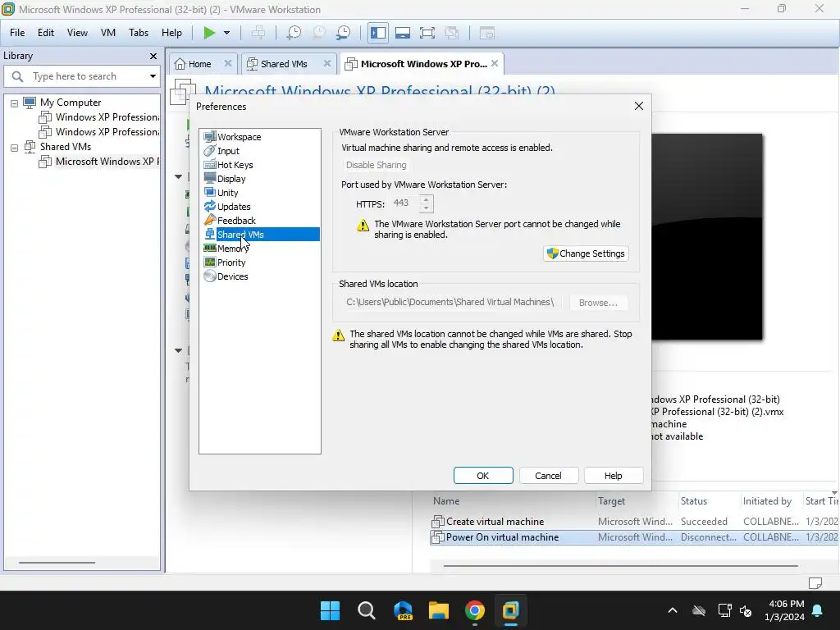Click the HTTPS port number field

[x=405, y=203]
